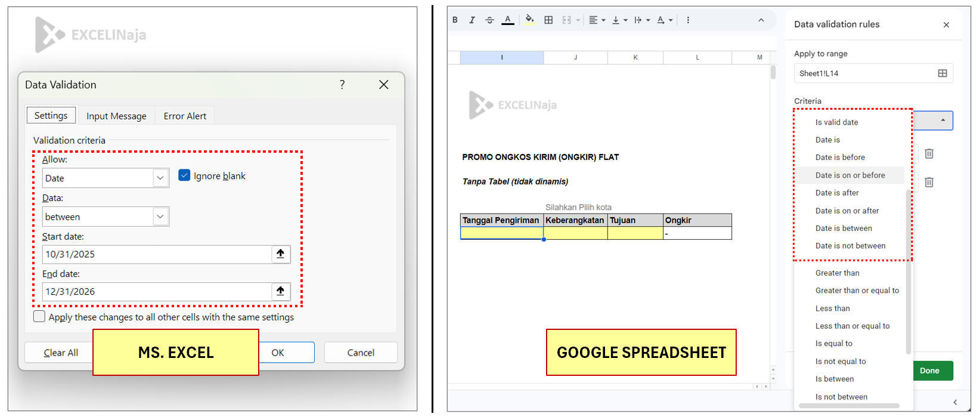
Task: Switch to the Input Message tab
Action: point(116,116)
